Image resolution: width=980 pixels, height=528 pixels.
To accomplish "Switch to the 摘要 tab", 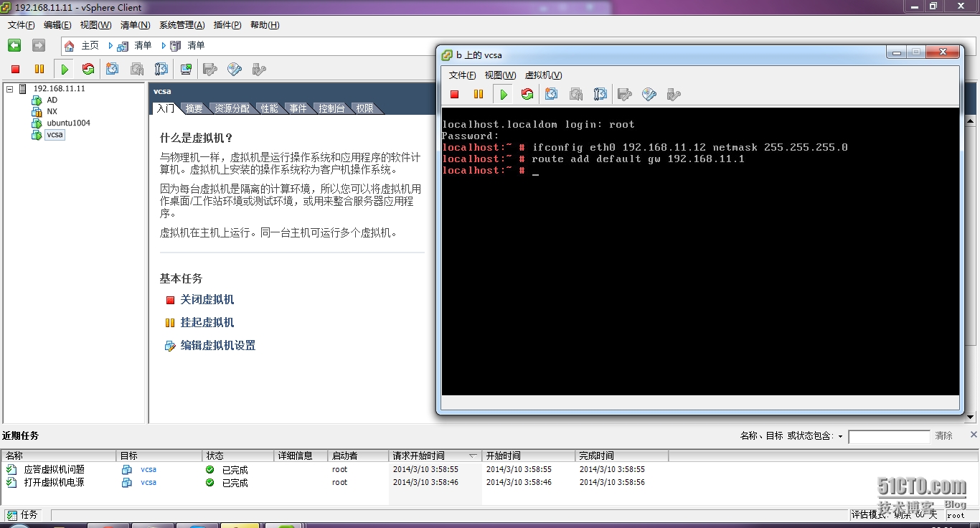I will tap(194, 108).
